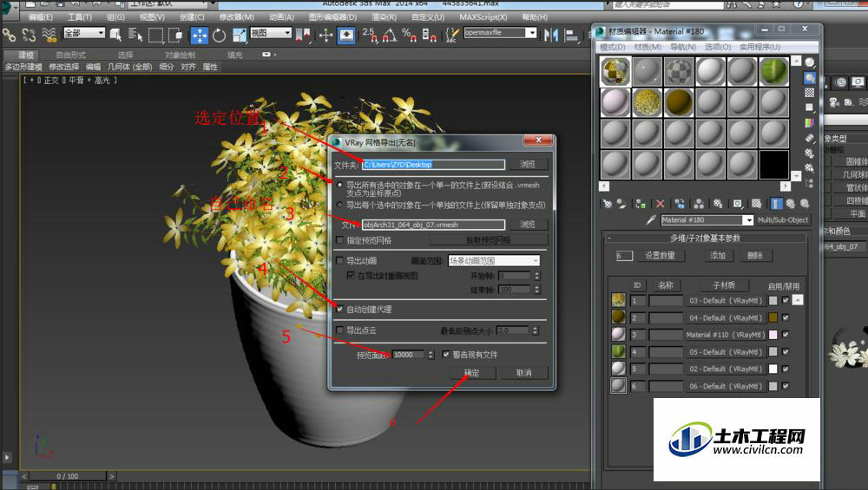Click the Assign Material to Selection icon
This screenshot has width=868, height=490.
point(641,204)
